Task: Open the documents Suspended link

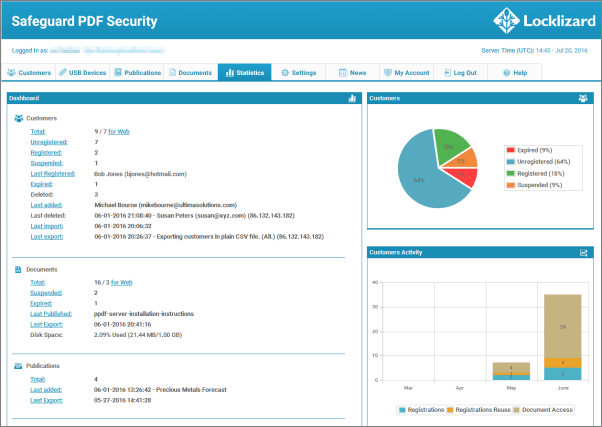Action: click(x=46, y=293)
